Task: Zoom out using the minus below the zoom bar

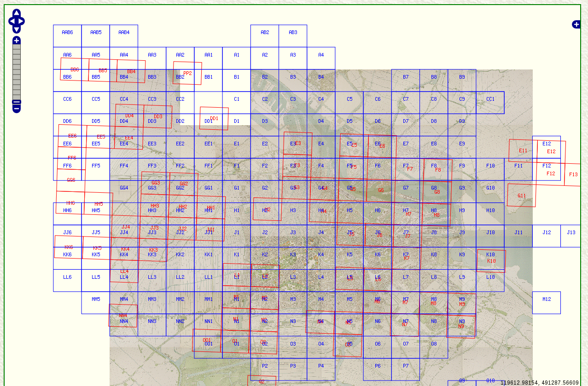Action: 17,109
